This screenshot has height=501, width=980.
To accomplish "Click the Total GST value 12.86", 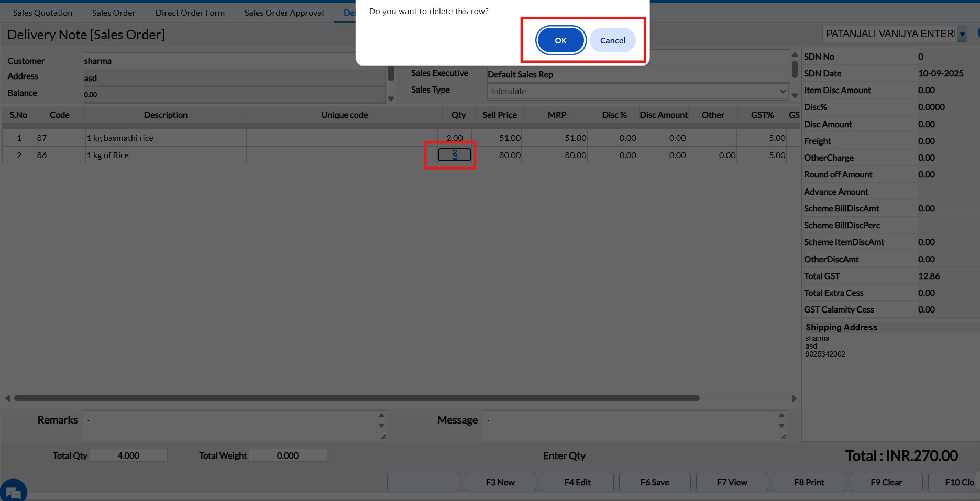I will pyautogui.click(x=929, y=276).
